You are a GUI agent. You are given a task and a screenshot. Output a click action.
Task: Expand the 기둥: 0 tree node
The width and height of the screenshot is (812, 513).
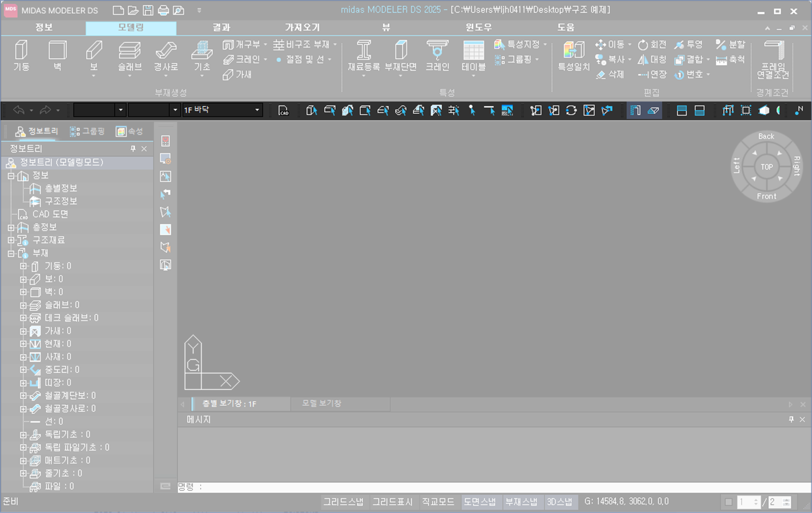[23, 266]
